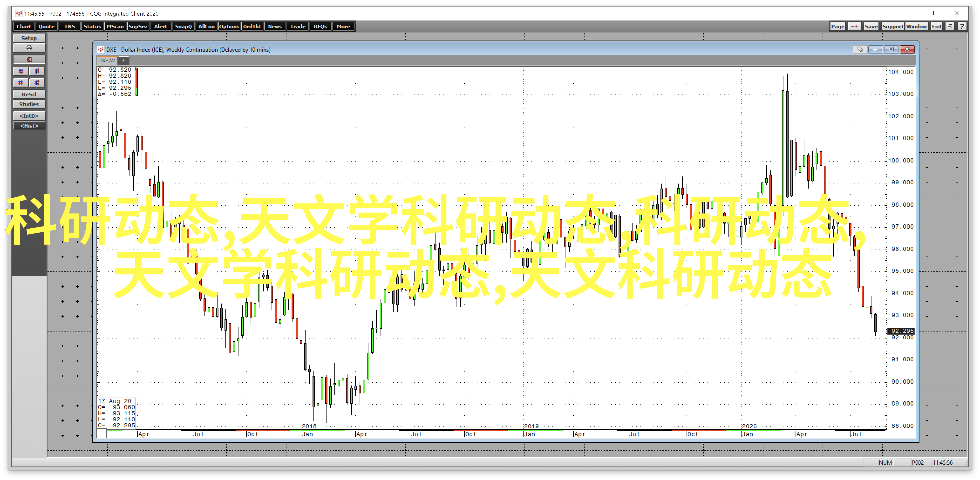The image size is (980, 480).
Task: Click the link icon in chart title bar
Action: (860, 49)
